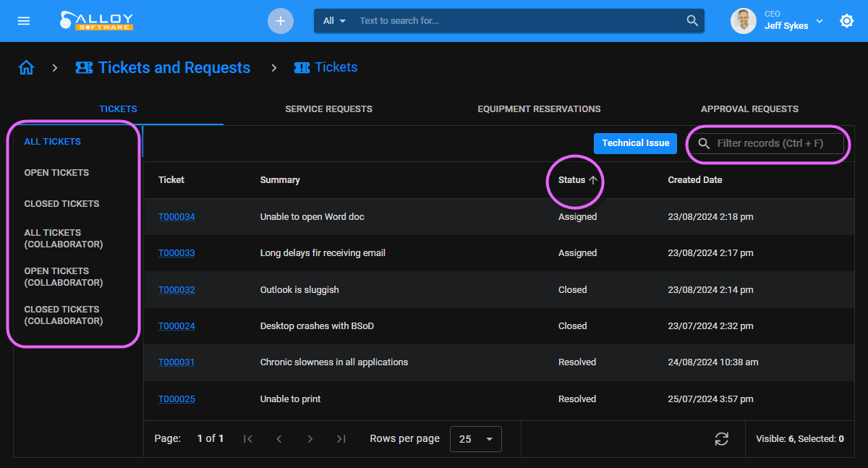
Task: Go to last page icon
Action: [341, 438]
